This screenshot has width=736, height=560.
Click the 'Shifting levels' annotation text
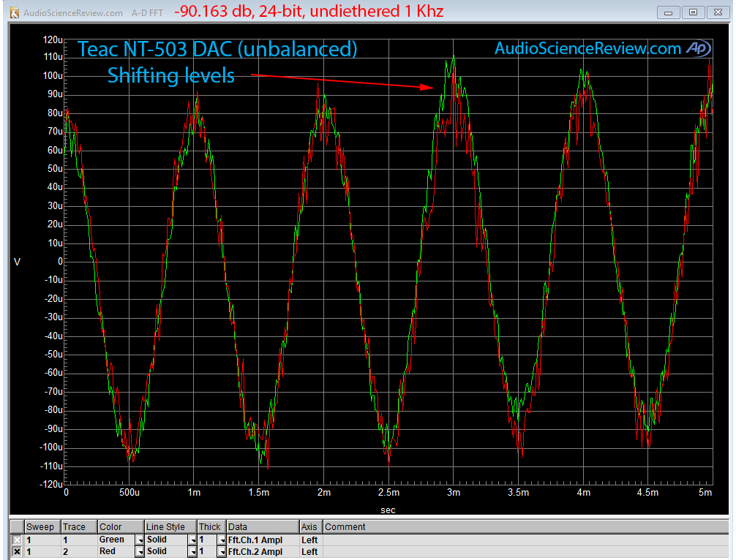point(171,75)
